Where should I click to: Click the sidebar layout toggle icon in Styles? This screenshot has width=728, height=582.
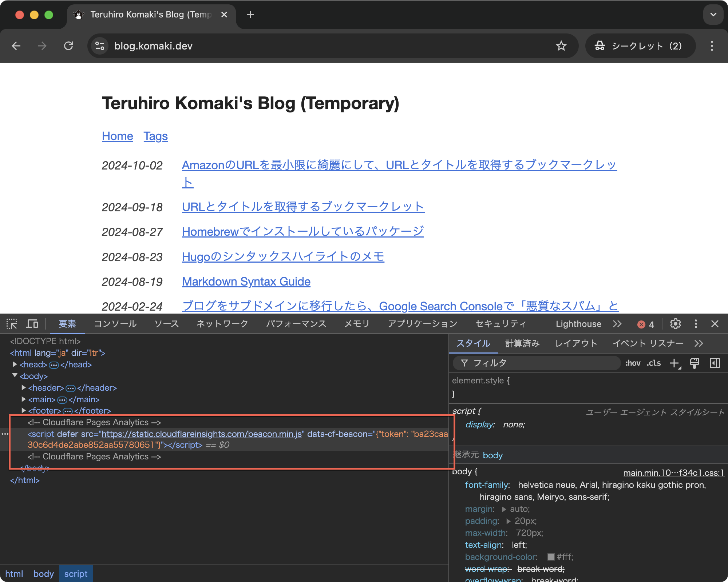715,363
